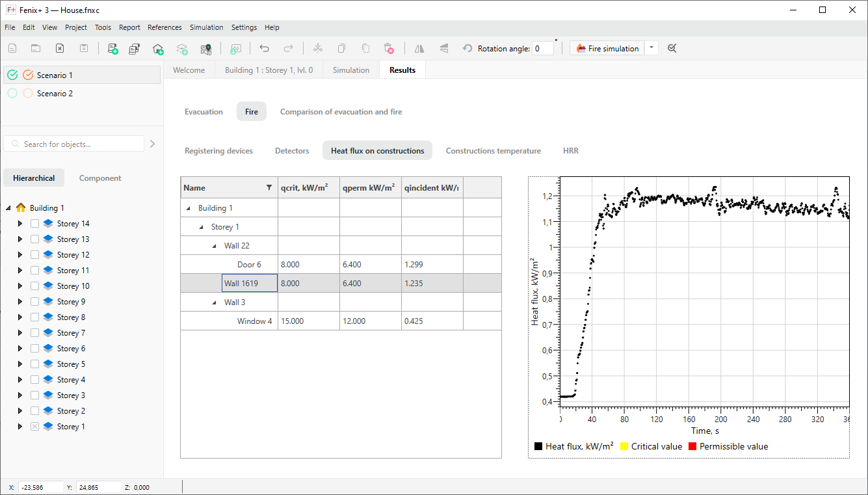Click the Delete icon with red badge
868x495 pixels.
coord(389,47)
